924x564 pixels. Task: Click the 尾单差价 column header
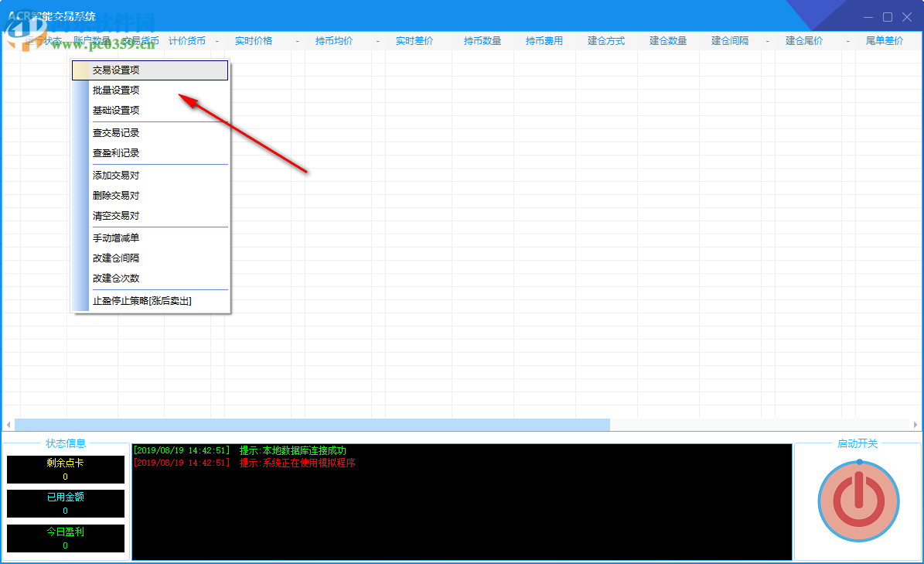pyautogui.click(x=884, y=41)
